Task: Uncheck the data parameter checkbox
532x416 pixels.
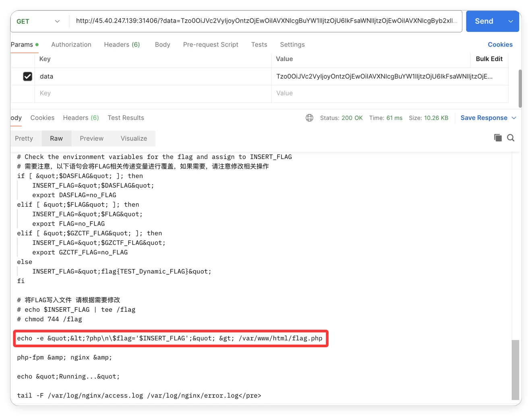Action: [27, 77]
